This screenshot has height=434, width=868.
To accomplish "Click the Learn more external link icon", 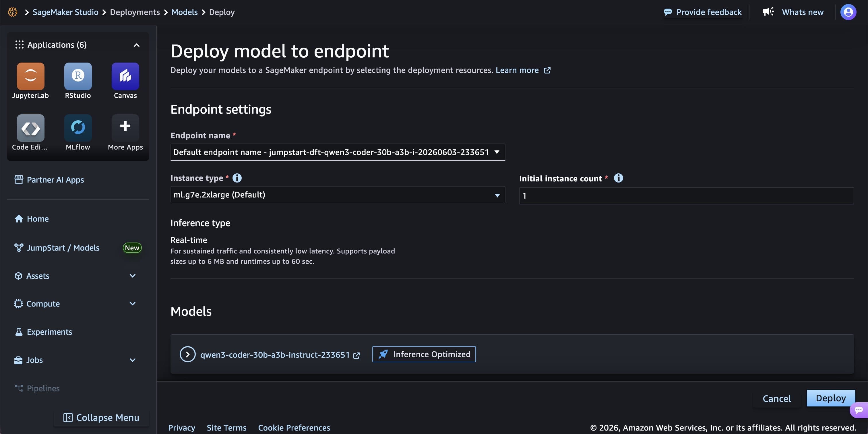I will [547, 70].
